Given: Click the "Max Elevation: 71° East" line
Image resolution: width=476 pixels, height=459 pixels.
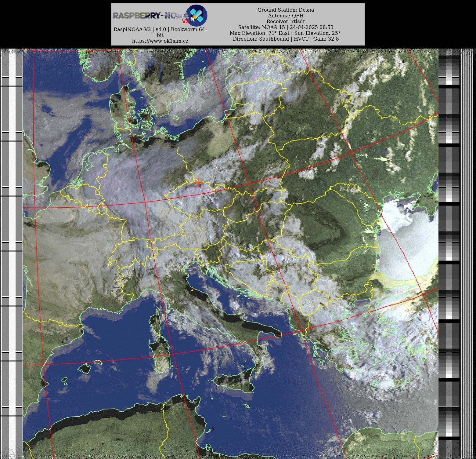Looking at the screenshot, I should pyautogui.click(x=285, y=33).
